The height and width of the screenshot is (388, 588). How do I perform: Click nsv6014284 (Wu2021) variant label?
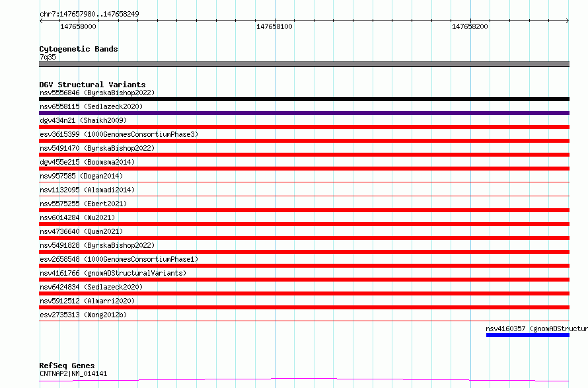[77, 217]
